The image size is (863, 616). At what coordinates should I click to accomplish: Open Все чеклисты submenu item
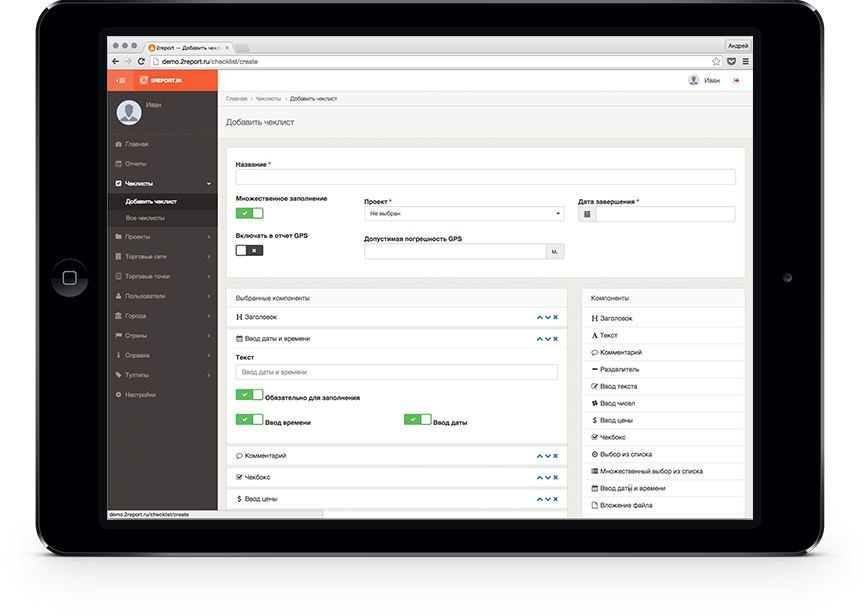point(163,218)
